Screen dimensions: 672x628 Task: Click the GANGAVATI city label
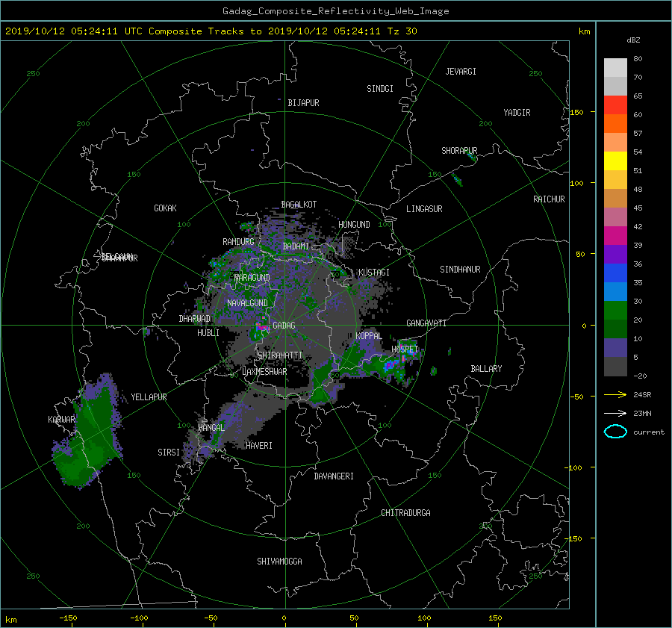click(x=426, y=323)
